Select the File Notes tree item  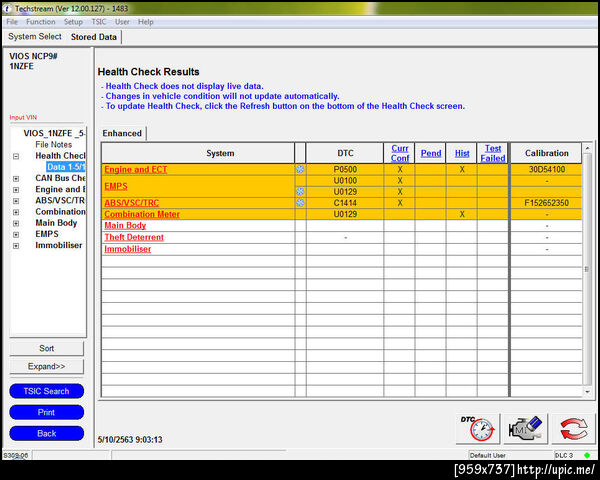pos(54,145)
